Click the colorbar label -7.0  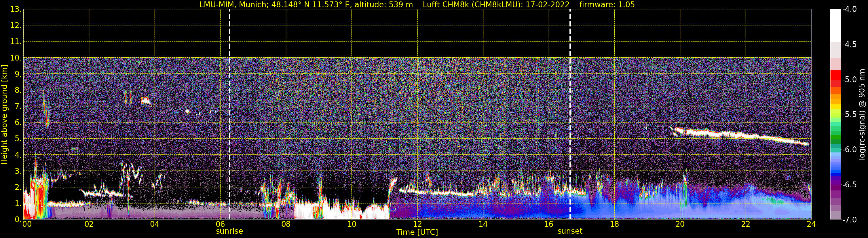pos(849,220)
